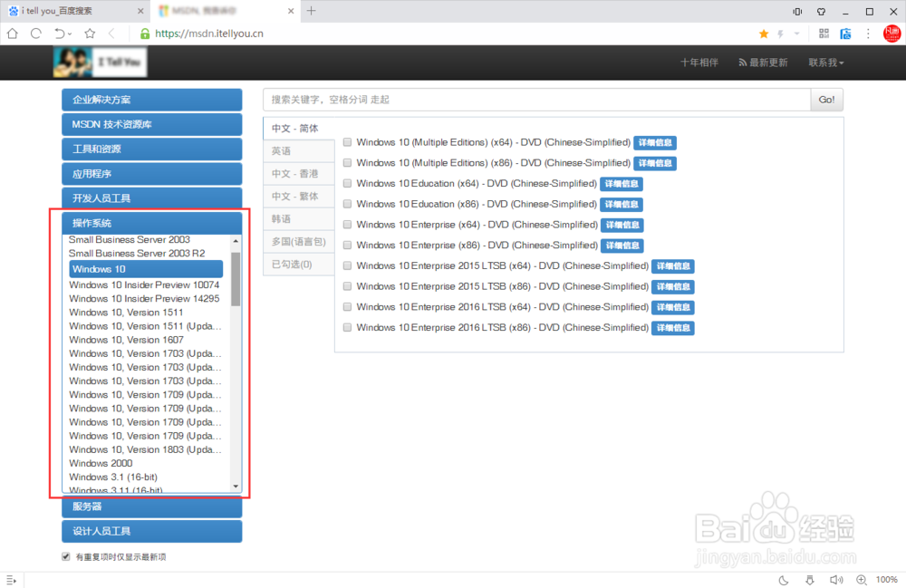Collapse the 操作系统 category
This screenshot has height=588, width=906.
pyautogui.click(x=152, y=223)
